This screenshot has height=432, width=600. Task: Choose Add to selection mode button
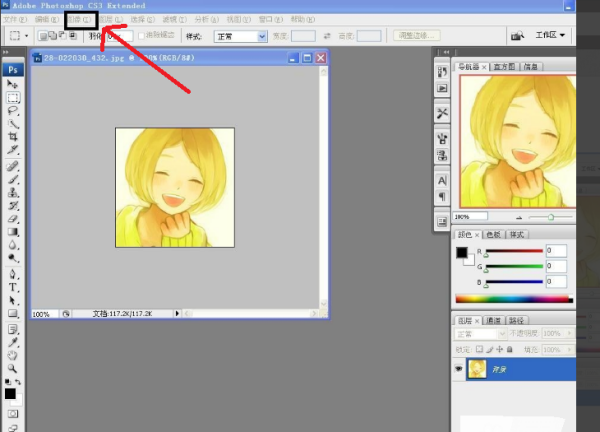(x=53, y=36)
